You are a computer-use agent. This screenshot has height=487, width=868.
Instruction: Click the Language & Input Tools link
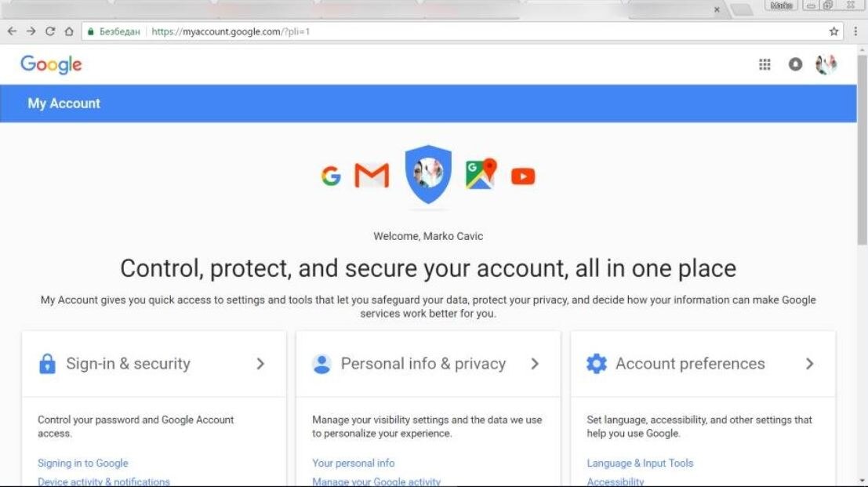639,463
